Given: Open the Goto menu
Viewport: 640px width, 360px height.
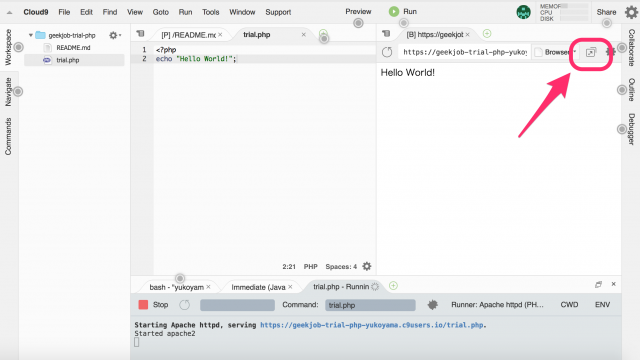Looking at the screenshot, I should pyautogui.click(x=160, y=12).
